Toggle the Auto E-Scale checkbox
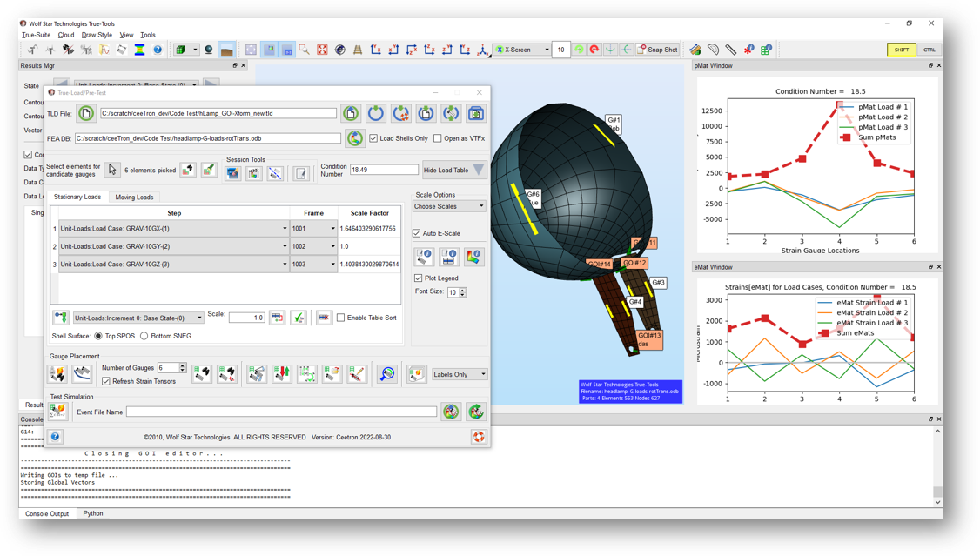 (x=416, y=233)
